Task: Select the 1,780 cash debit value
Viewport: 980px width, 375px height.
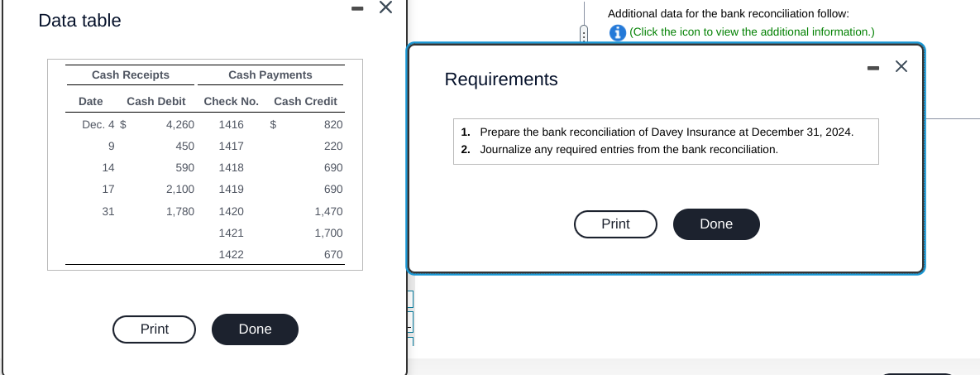Action: (180, 212)
